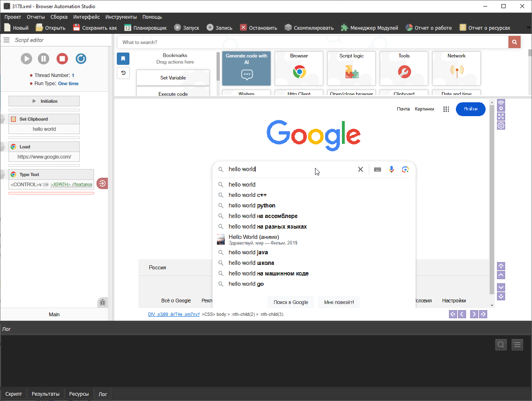Click the Скомпилировать toolbar button
Screen dimensions: 532x401
(x=309, y=28)
